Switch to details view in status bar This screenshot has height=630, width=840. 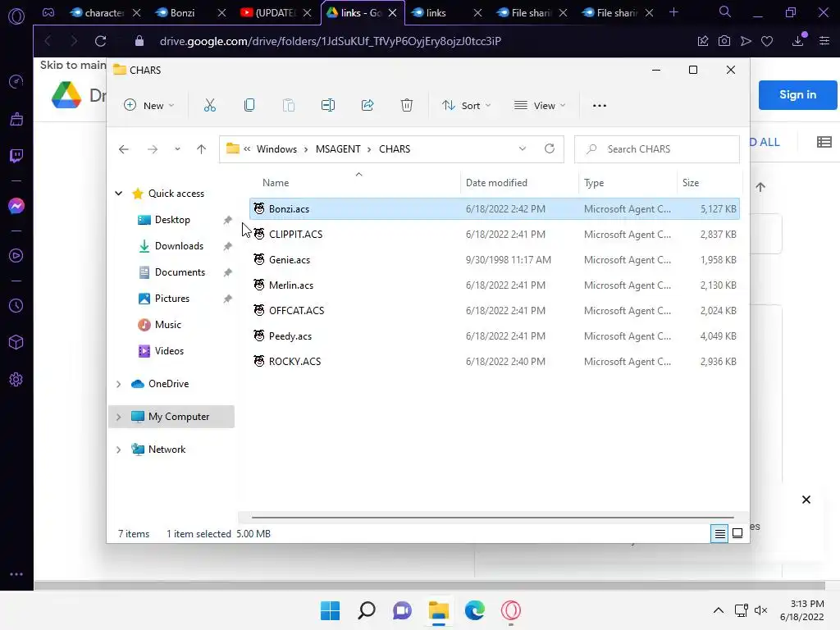tap(719, 533)
